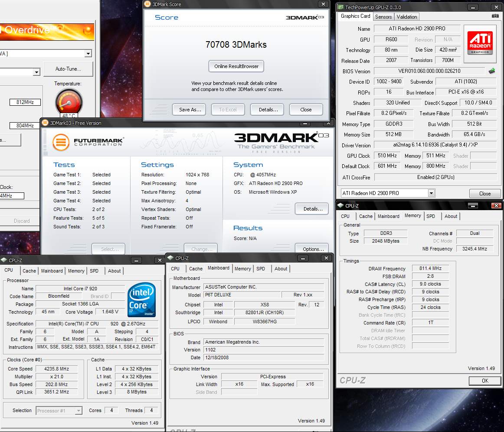Open About tab in CPU-Z Mainboard window
This screenshot has width=504, height=432.
click(x=281, y=269)
